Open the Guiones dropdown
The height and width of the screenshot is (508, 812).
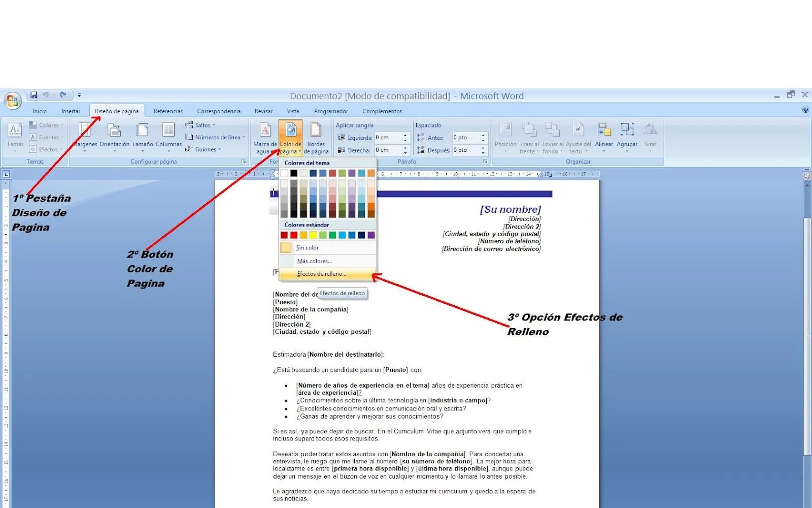pyautogui.click(x=205, y=149)
